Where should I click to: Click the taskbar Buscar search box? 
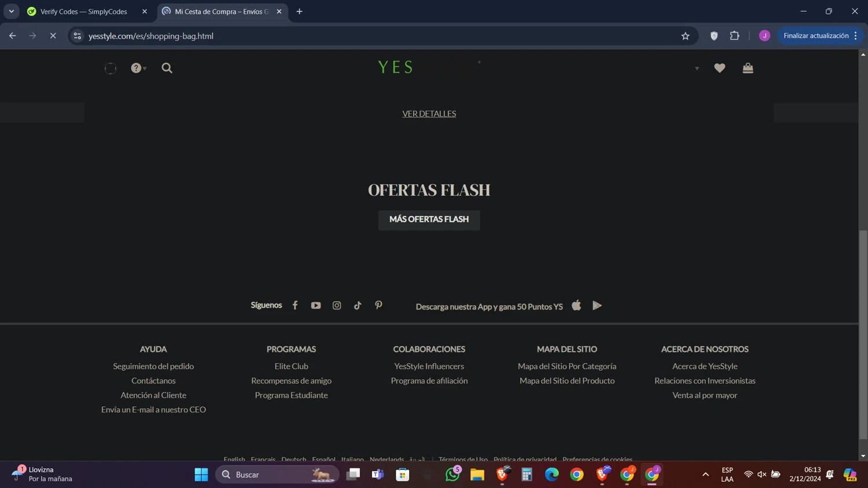pos(277,475)
